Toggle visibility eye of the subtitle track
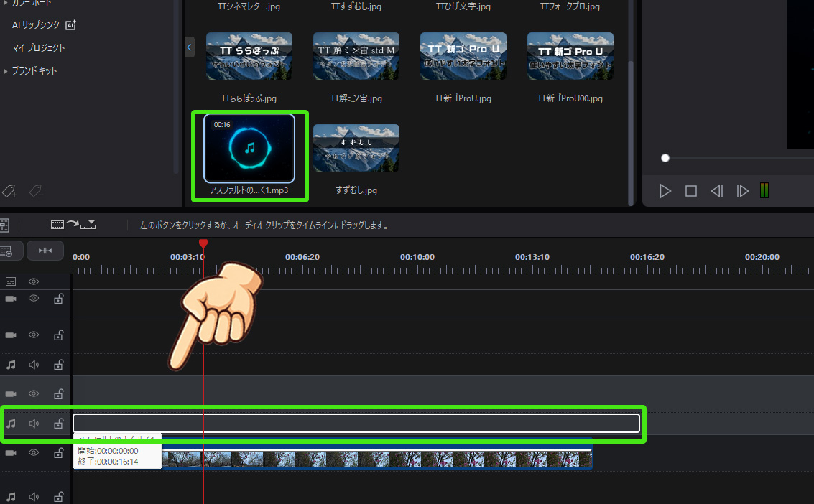The image size is (814, 504). [34, 281]
